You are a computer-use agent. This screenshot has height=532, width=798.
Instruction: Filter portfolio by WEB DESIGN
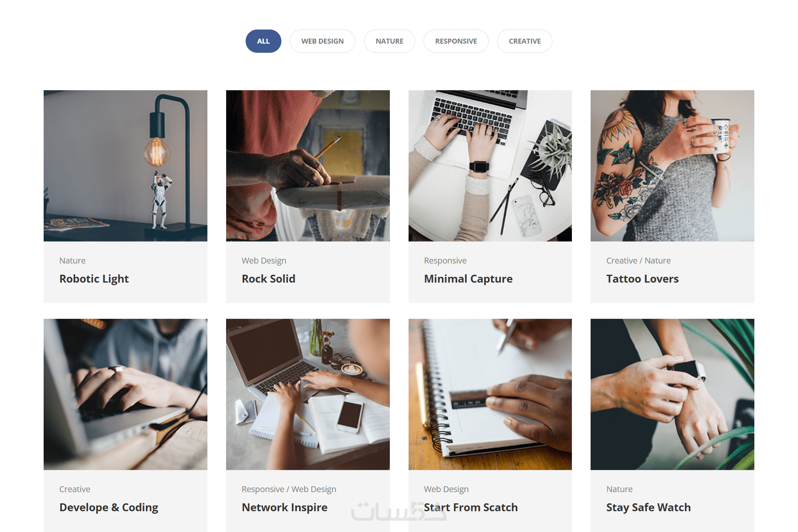(x=323, y=41)
